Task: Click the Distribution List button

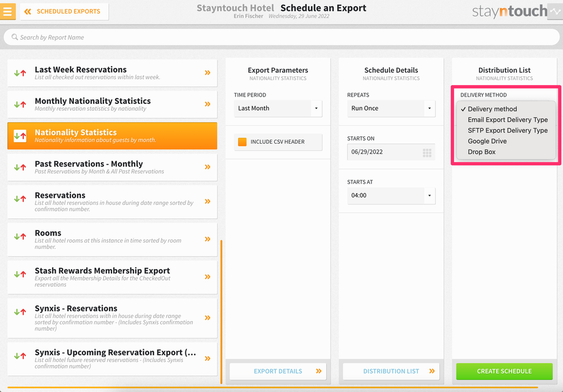Action: pos(391,371)
